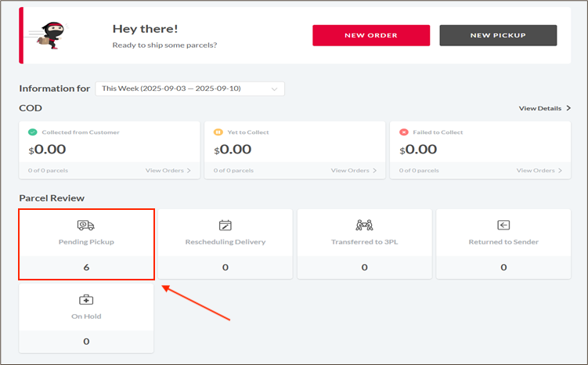588x365 pixels.
Task: Expand COD details via View Details arrow
Action: pos(545,108)
